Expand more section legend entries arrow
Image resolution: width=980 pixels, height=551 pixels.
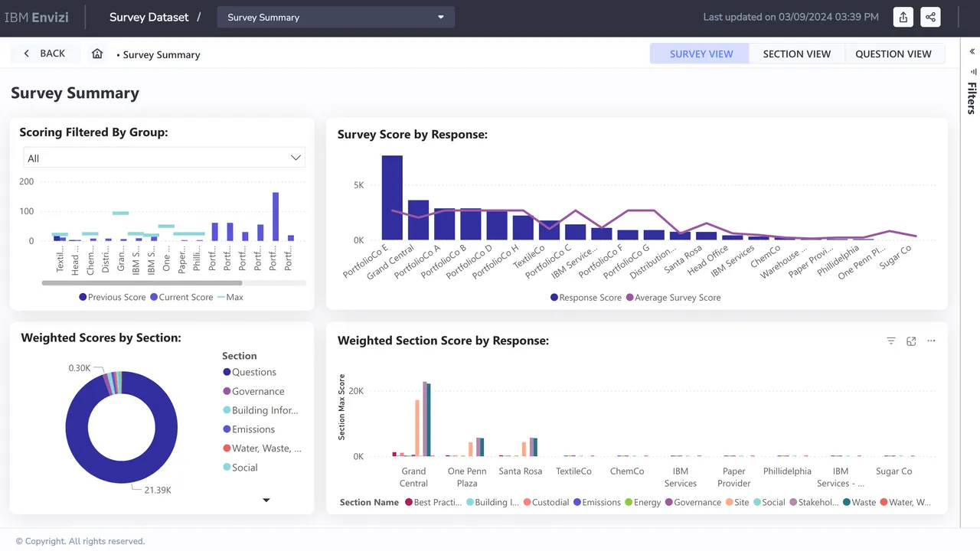[x=266, y=500]
